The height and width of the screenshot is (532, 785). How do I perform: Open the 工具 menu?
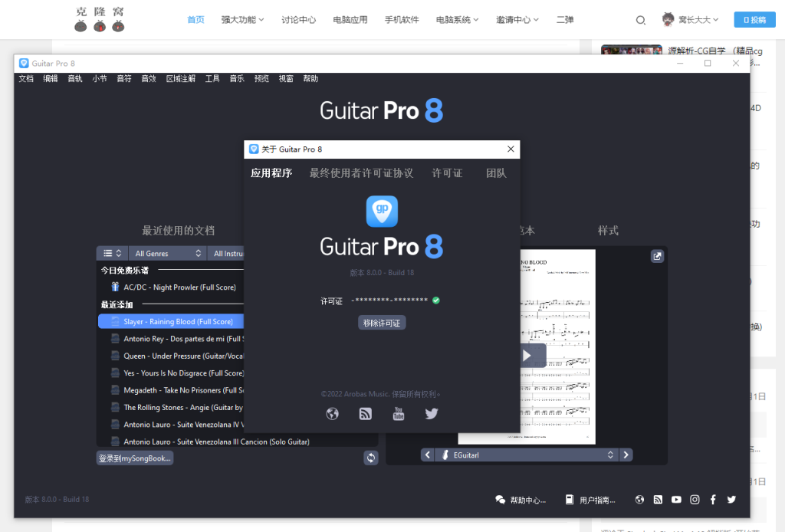coord(212,79)
